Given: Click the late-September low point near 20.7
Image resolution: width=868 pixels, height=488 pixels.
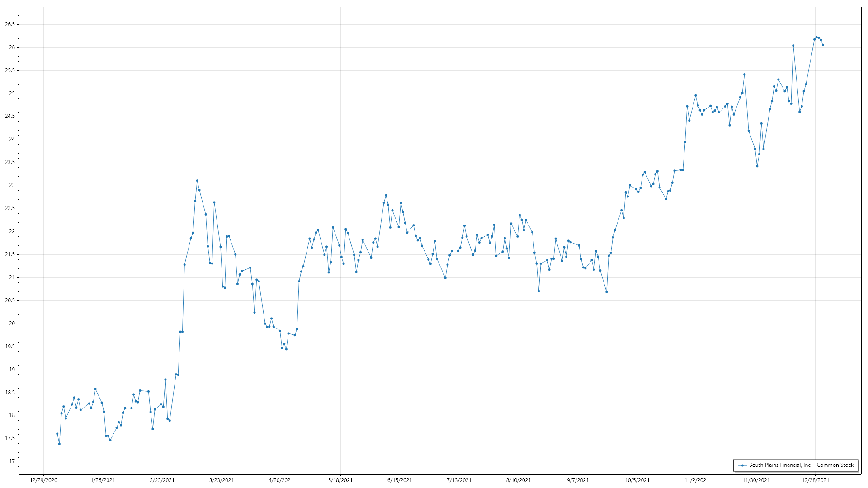Looking at the screenshot, I should point(607,292).
